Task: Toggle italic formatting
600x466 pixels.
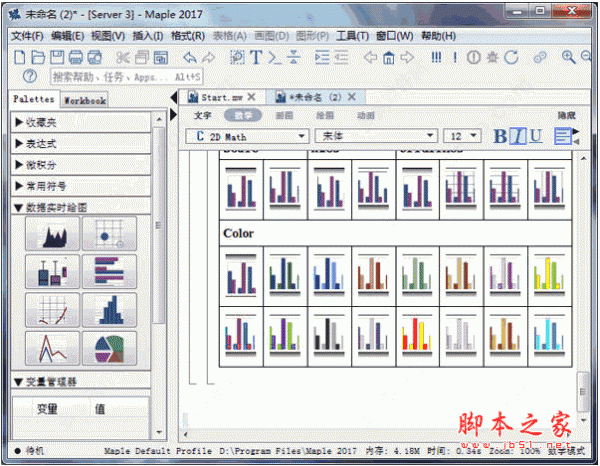Action: (x=518, y=136)
